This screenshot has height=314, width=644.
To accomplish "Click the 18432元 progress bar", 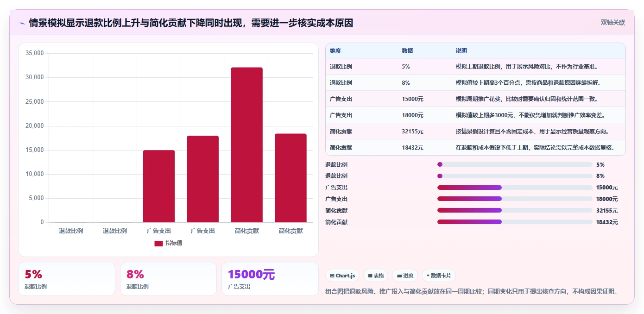I will click(515, 222).
